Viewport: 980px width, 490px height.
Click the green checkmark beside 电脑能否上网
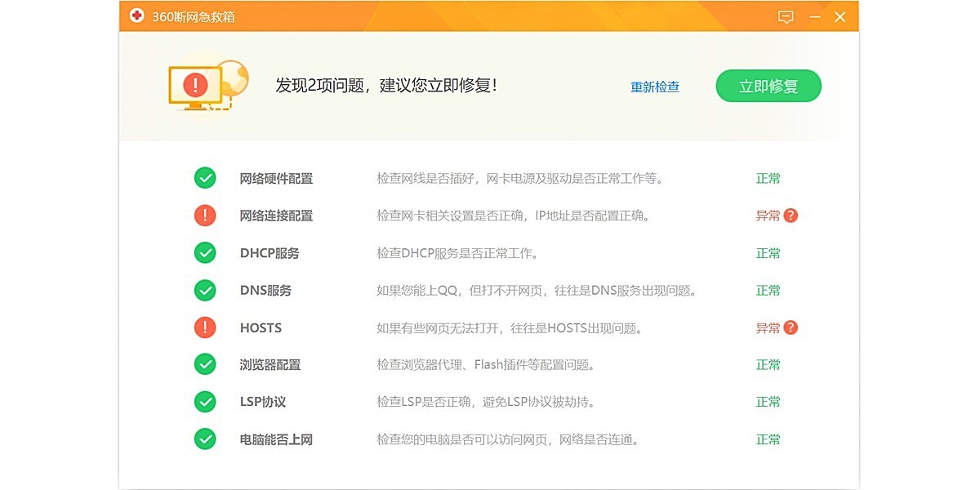click(x=205, y=439)
